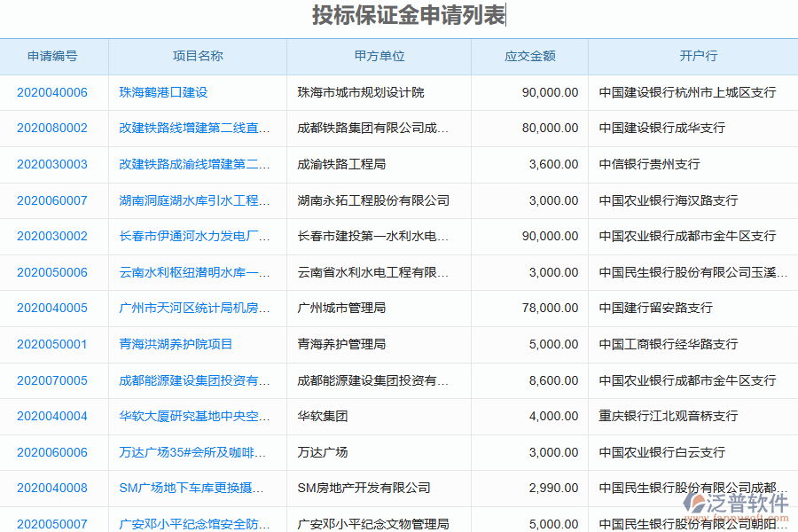Open application number 2020030003 link
798x532 pixels.
[53, 164]
